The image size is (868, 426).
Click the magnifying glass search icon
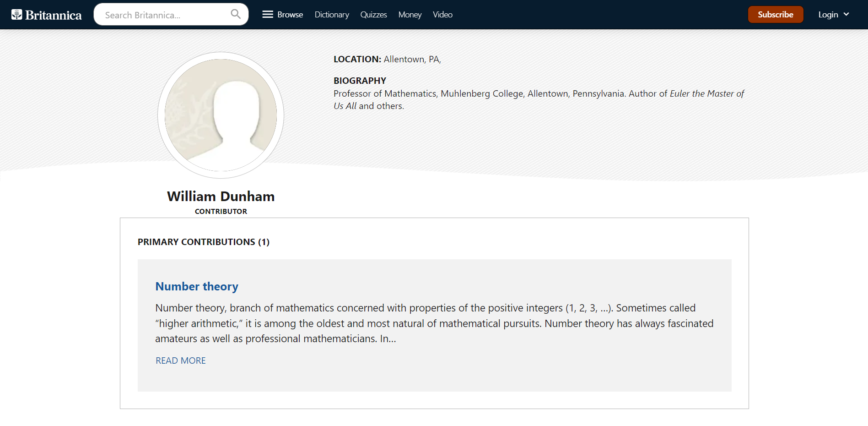pyautogui.click(x=236, y=14)
